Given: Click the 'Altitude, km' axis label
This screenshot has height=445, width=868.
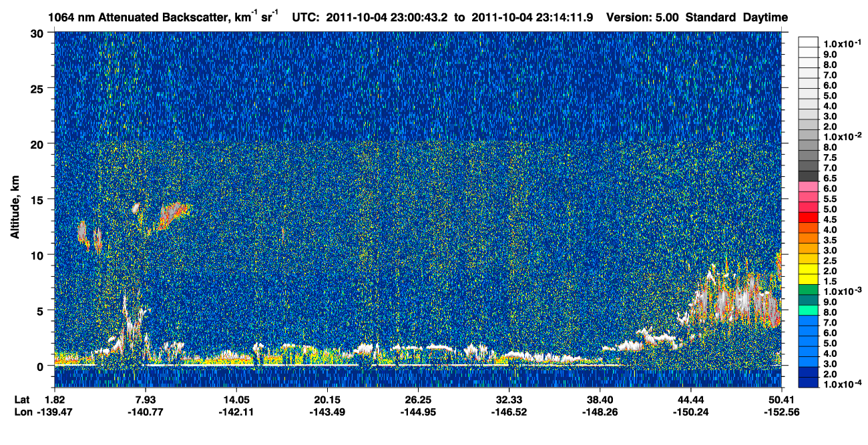Looking at the screenshot, I should click(x=15, y=208).
